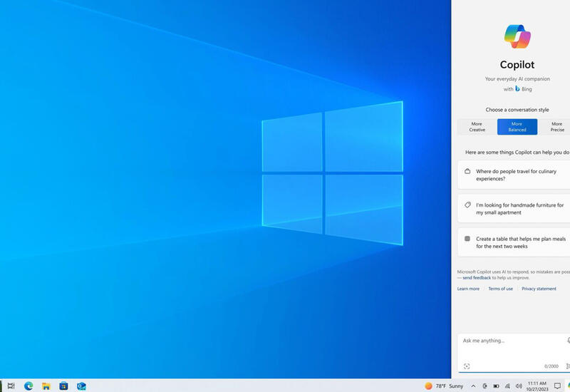
Task: Pick the handmade furniture suggestion
Action: (x=514, y=209)
